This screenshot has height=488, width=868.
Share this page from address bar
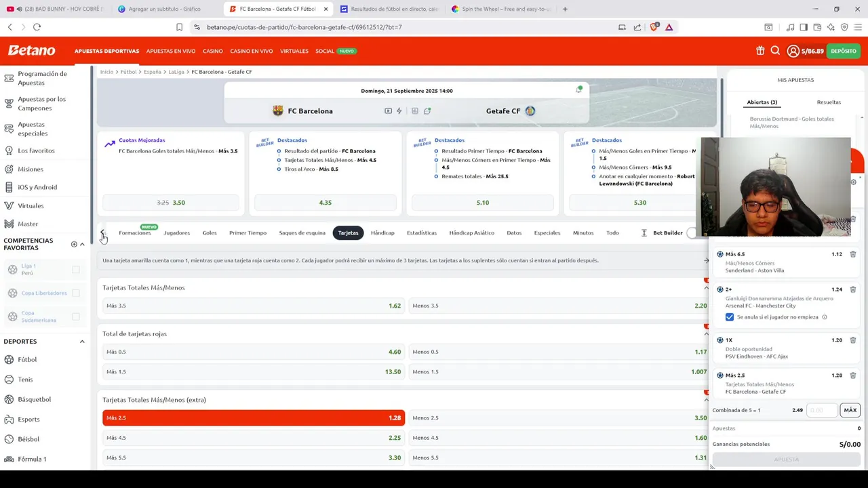637,27
